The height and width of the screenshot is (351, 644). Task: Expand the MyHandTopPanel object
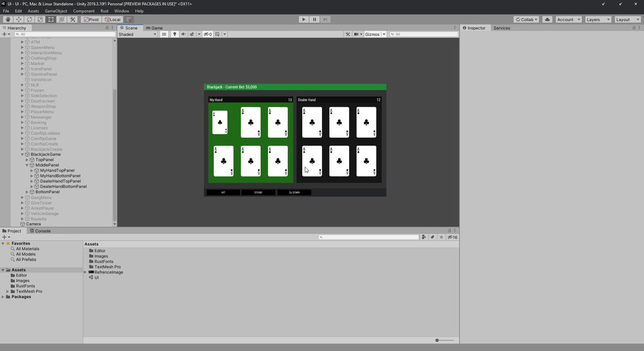[x=32, y=171]
